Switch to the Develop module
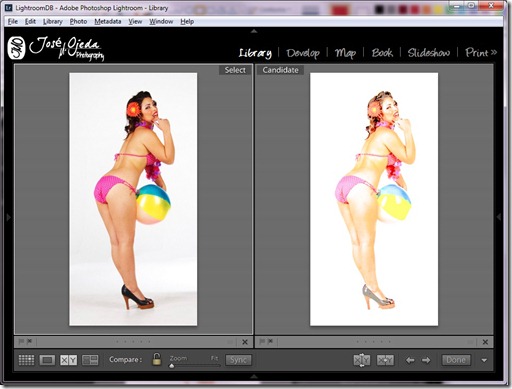The image size is (512, 389). click(303, 53)
